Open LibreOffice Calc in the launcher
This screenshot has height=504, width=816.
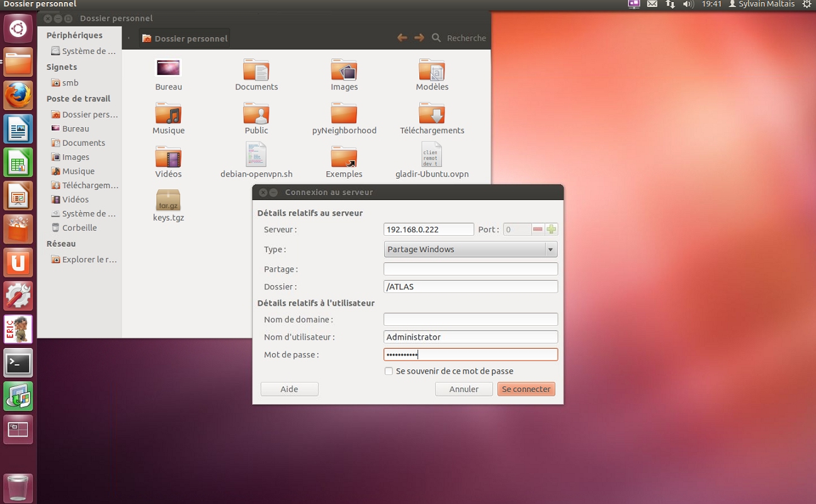(x=18, y=162)
